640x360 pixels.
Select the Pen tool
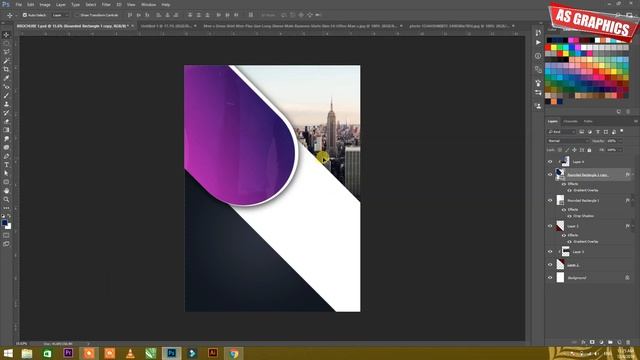(x=6, y=156)
